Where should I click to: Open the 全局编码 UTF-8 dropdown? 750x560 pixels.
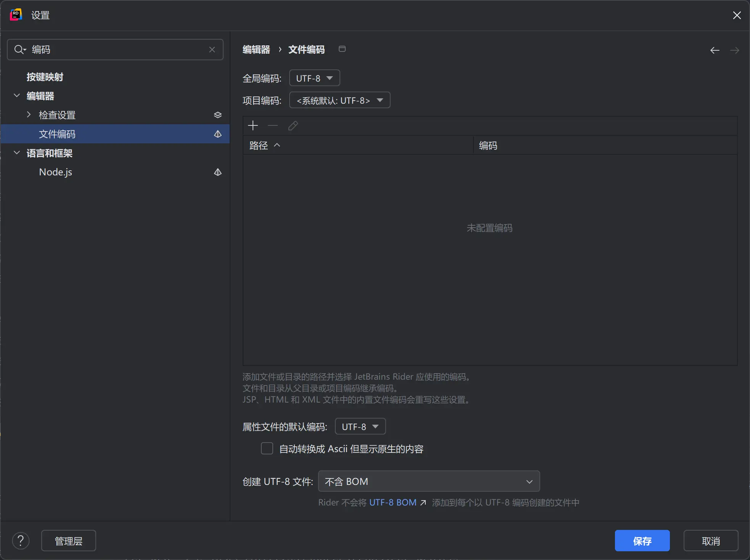[x=315, y=78]
